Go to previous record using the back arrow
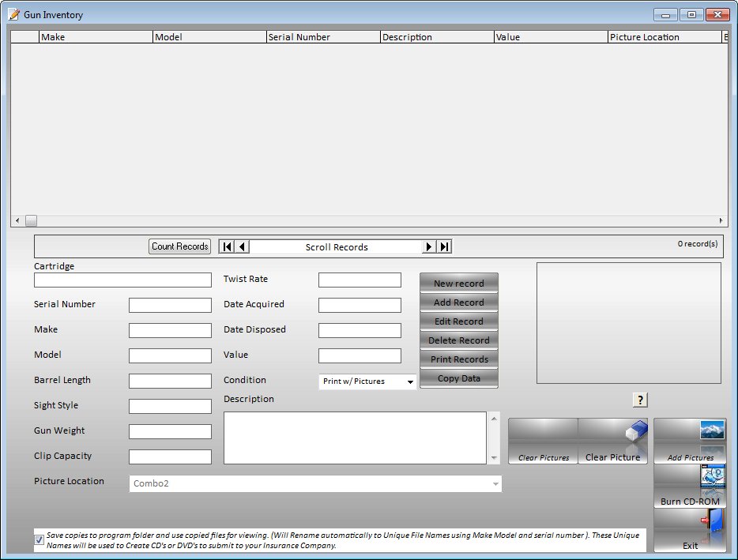The width and height of the screenshot is (738, 560). (242, 246)
